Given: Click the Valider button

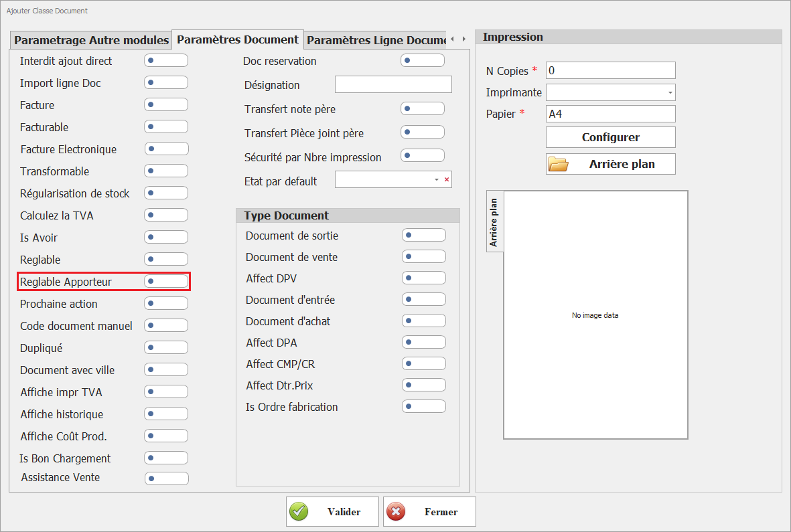Looking at the screenshot, I should [x=332, y=512].
